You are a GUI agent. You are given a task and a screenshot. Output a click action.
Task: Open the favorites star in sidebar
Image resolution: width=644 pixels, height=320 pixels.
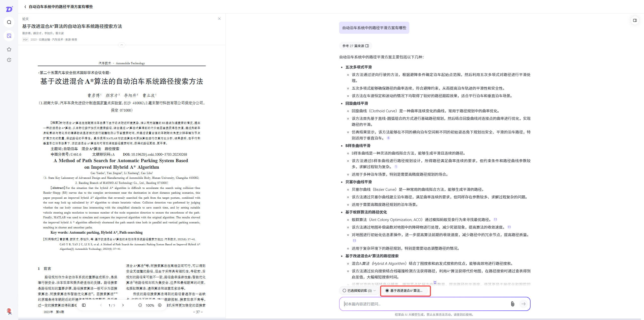click(x=9, y=49)
